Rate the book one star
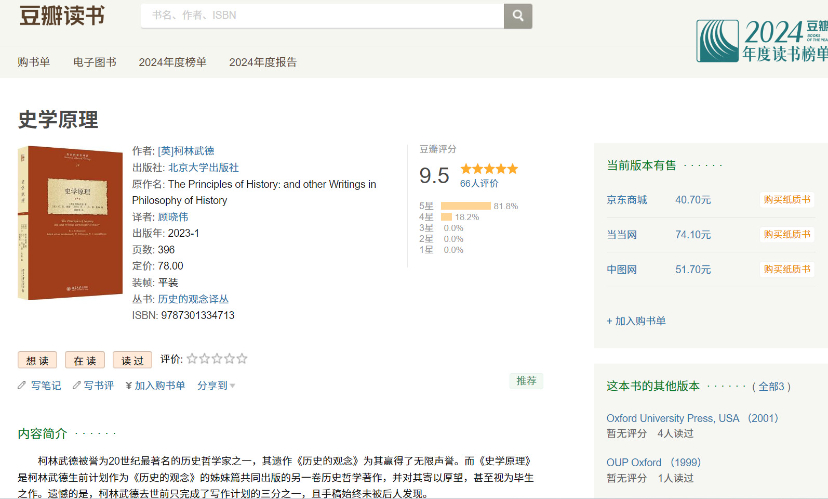This screenshot has width=828, height=499. tap(192, 359)
